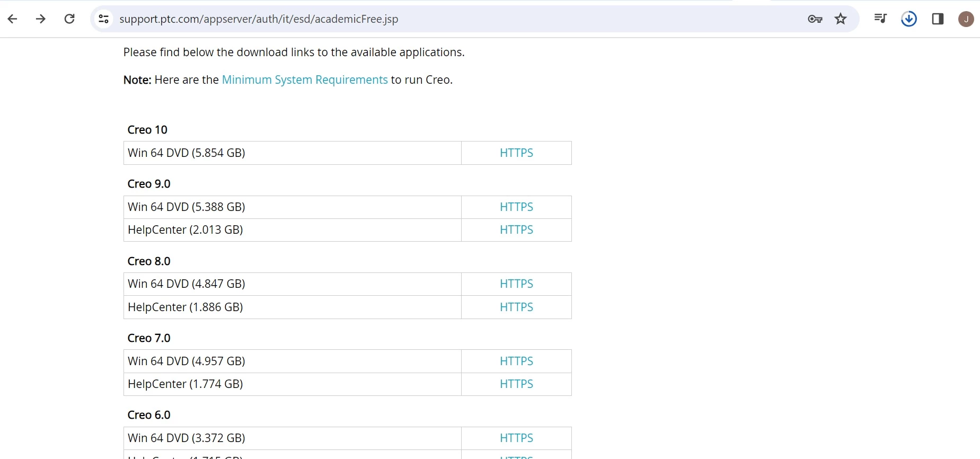Image resolution: width=980 pixels, height=459 pixels.
Task: Open the profile avatar J
Action: coord(966,19)
